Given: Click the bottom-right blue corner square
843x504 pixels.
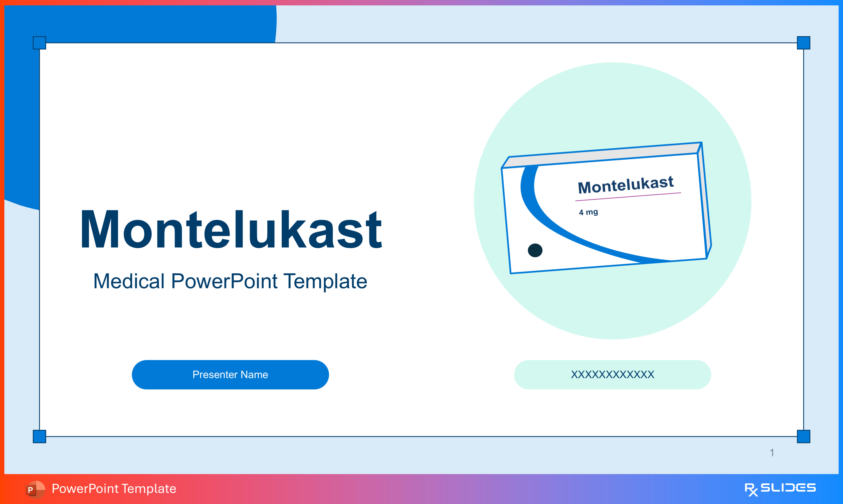Looking at the screenshot, I should 803,436.
